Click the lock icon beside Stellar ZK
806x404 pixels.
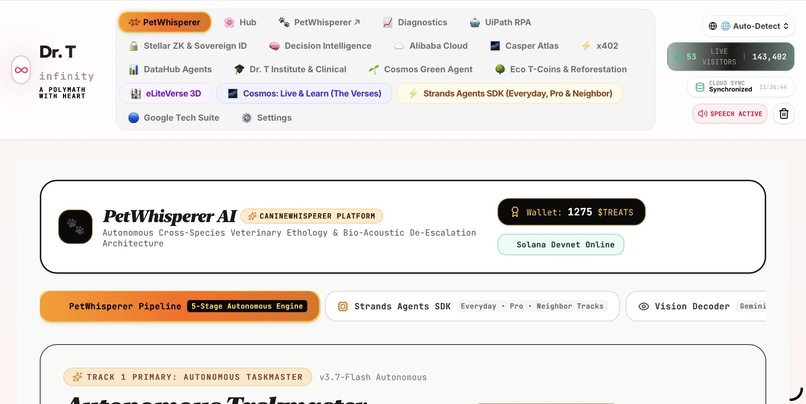point(134,46)
